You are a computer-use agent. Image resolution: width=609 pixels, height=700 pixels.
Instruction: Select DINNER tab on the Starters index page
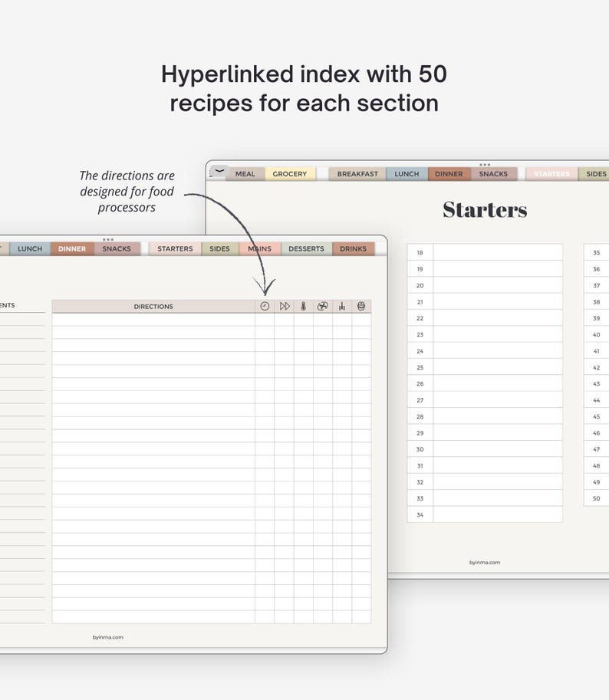pyautogui.click(x=449, y=174)
